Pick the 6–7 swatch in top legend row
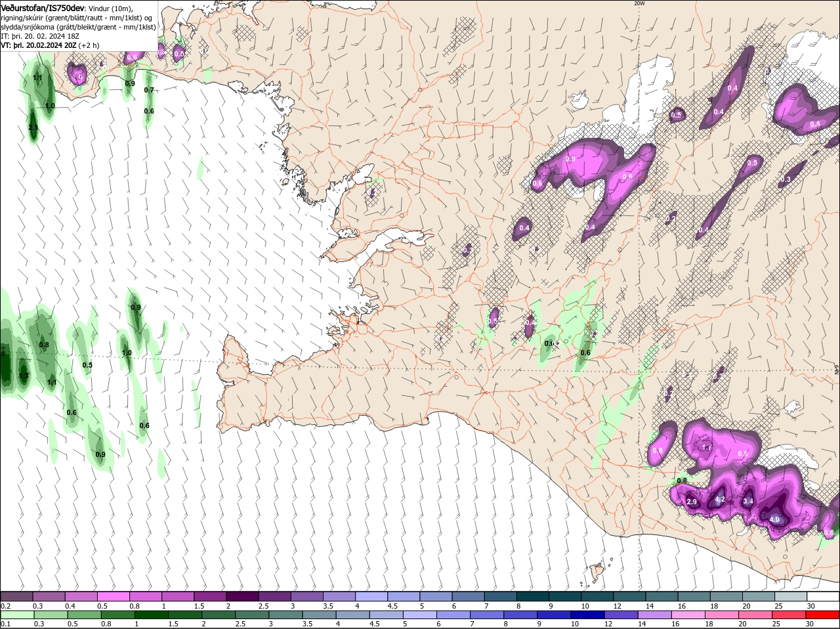Screen dimensions: 840x629 point(468,596)
